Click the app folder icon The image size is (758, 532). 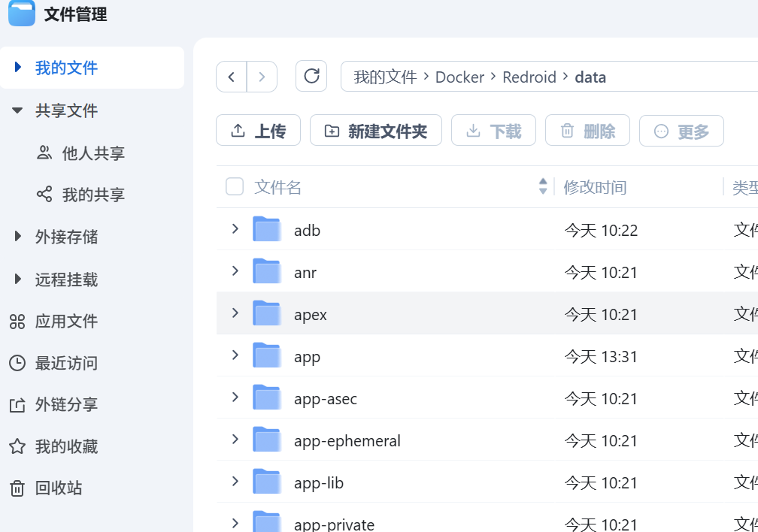pos(267,355)
